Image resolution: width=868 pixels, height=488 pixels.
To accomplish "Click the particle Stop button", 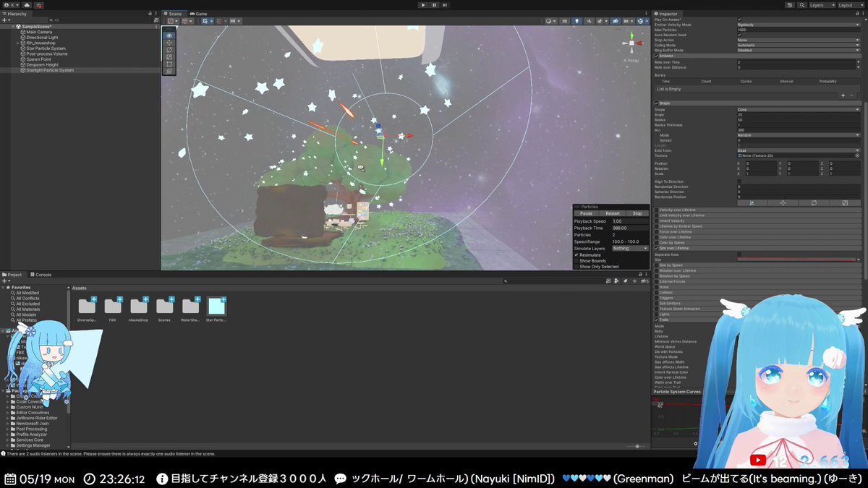I will point(637,213).
